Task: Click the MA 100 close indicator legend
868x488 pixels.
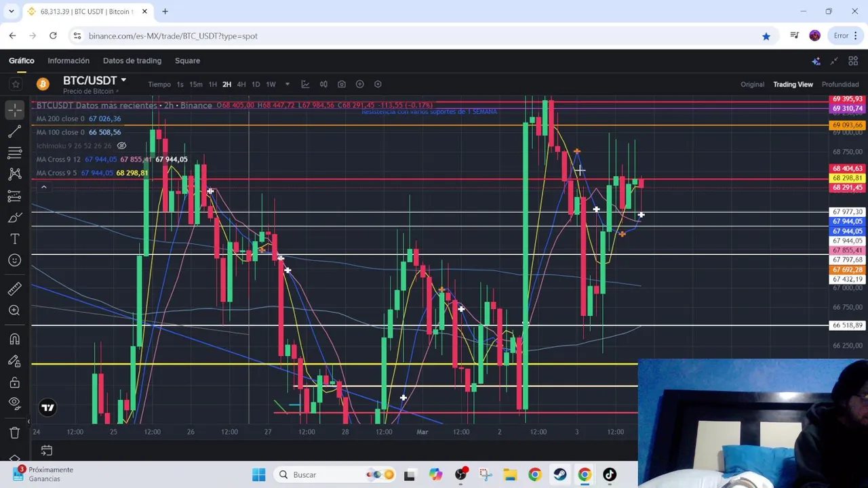Action: click(79, 132)
